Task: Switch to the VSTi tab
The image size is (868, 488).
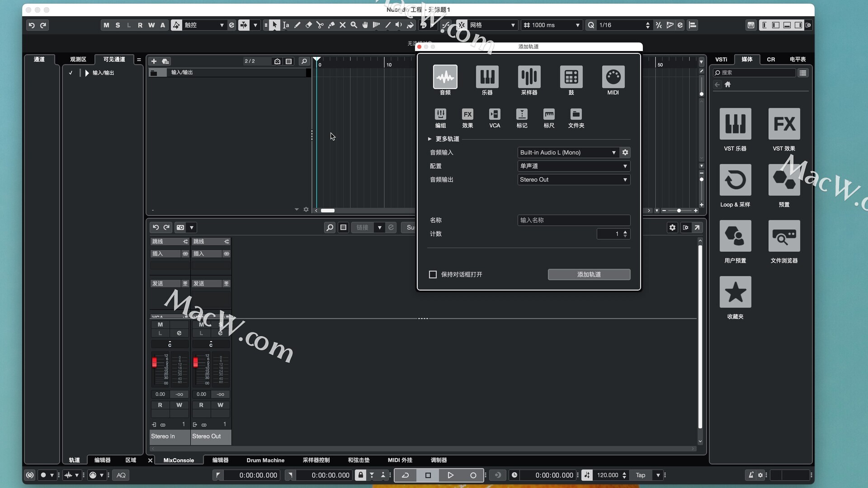Action: pyautogui.click(x=721, y=59)
